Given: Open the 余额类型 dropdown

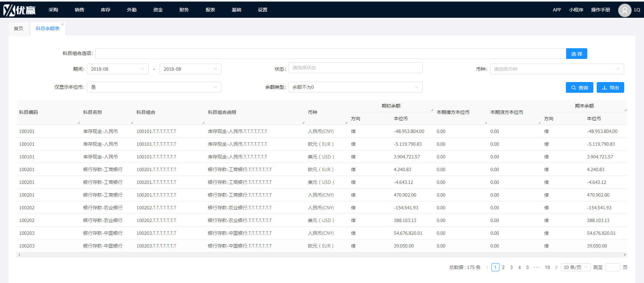Looking at the screenshot, I should tap(356, 87).
